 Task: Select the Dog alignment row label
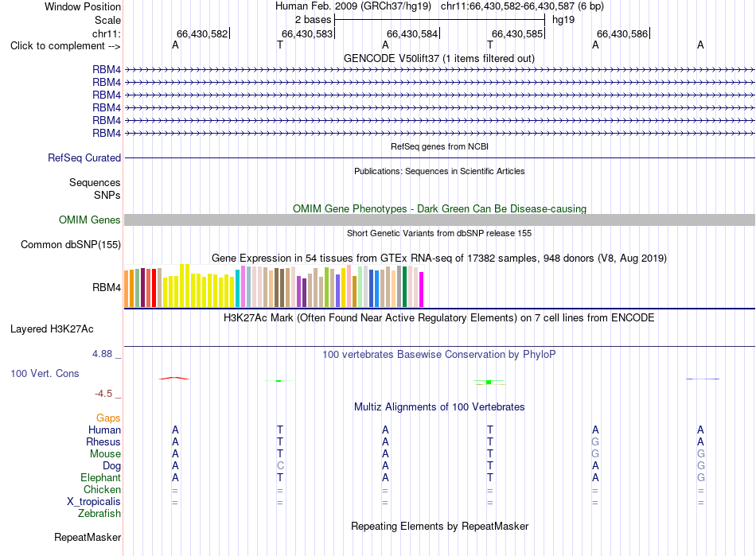tap(111, 465)
